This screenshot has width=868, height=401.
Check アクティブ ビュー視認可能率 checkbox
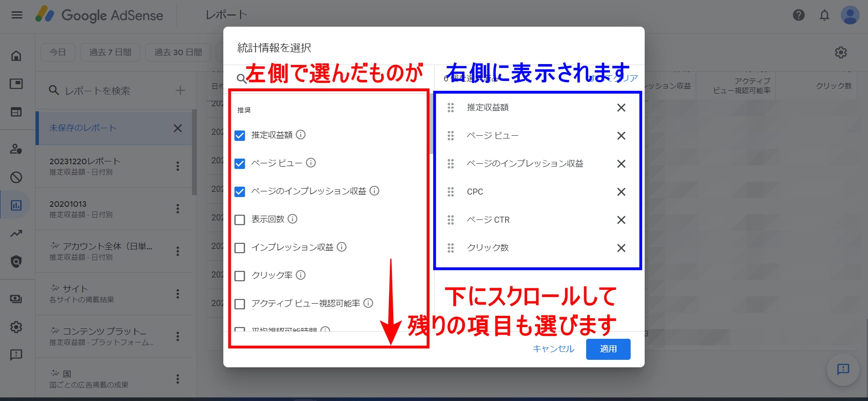(x=240, y=304)
